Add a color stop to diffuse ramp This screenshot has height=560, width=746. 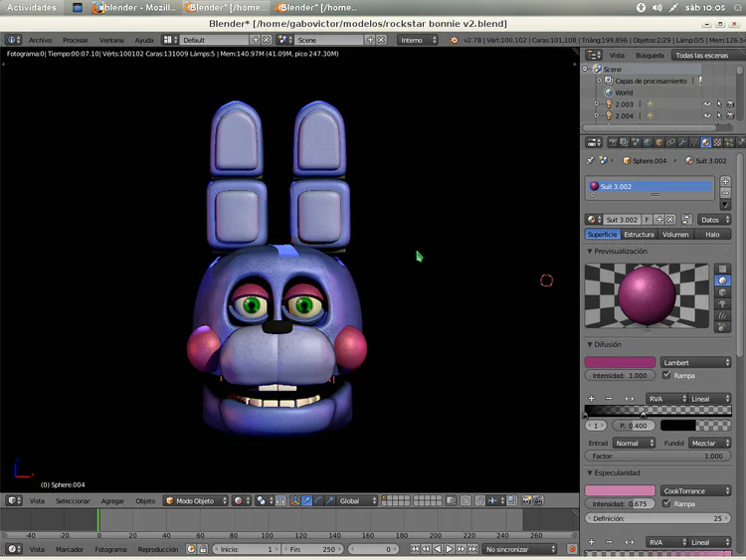pyautogui.click(x=592, y=399)
